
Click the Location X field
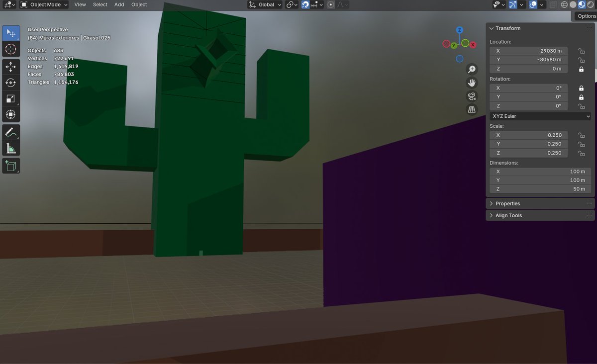coord(528,51)
